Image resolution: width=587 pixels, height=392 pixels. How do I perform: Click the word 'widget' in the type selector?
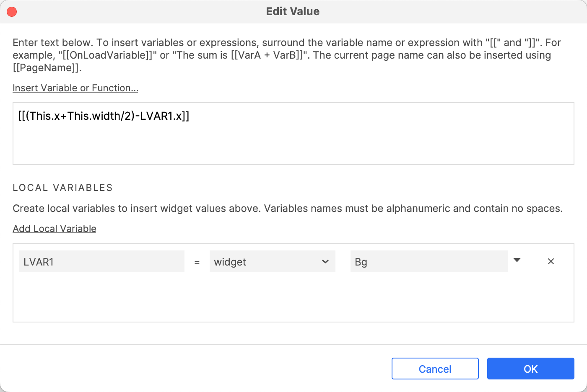coord(230,262)
